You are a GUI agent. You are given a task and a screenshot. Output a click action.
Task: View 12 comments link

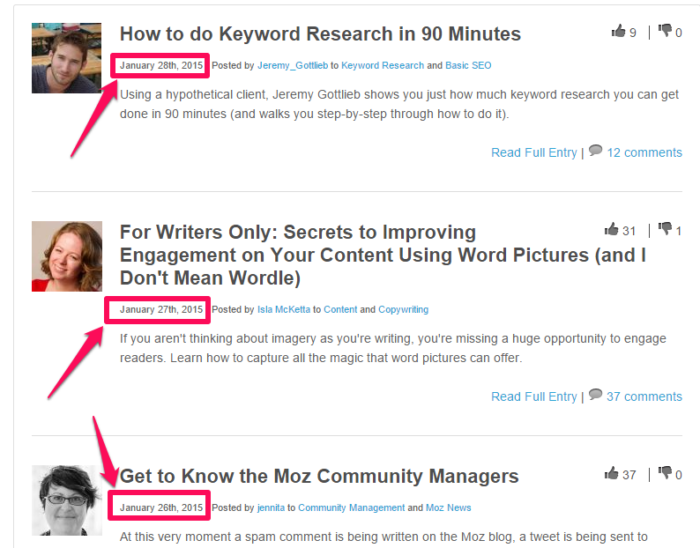click(644, 153)
